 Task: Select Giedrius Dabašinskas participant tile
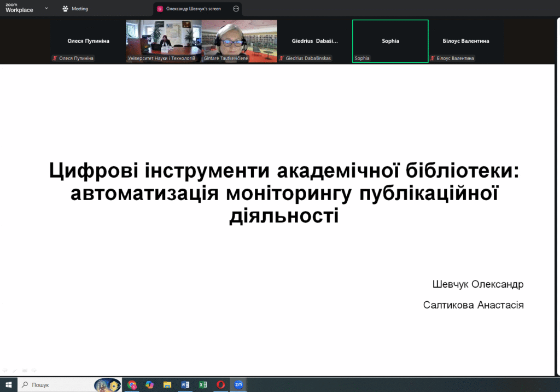[314, 41]
